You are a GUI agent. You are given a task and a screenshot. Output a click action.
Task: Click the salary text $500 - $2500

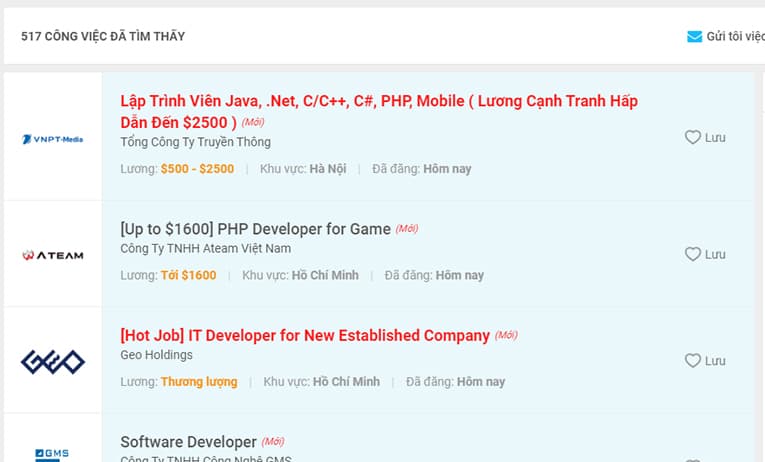coord(198,169)
